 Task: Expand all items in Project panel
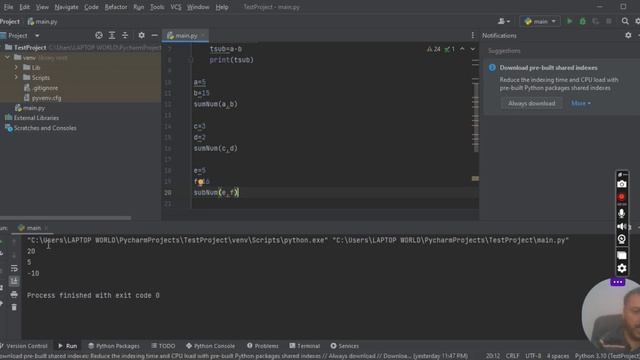pos(112,36)
